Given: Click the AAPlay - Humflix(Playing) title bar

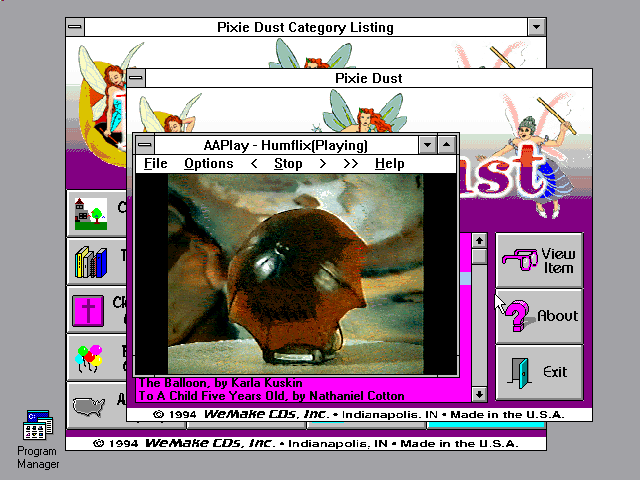Looking at the screenshot, I should 286,145.
